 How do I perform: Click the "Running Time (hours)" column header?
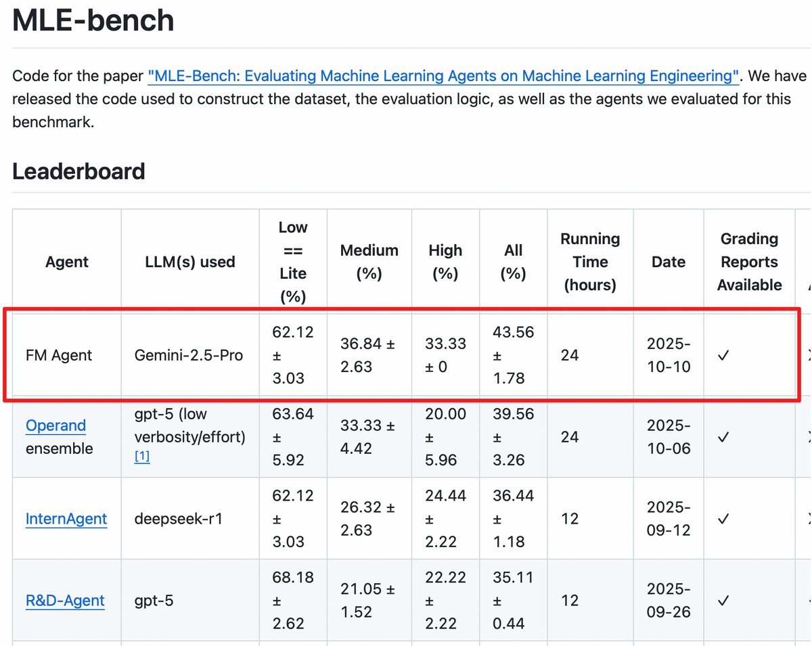(x=590, y=262)
